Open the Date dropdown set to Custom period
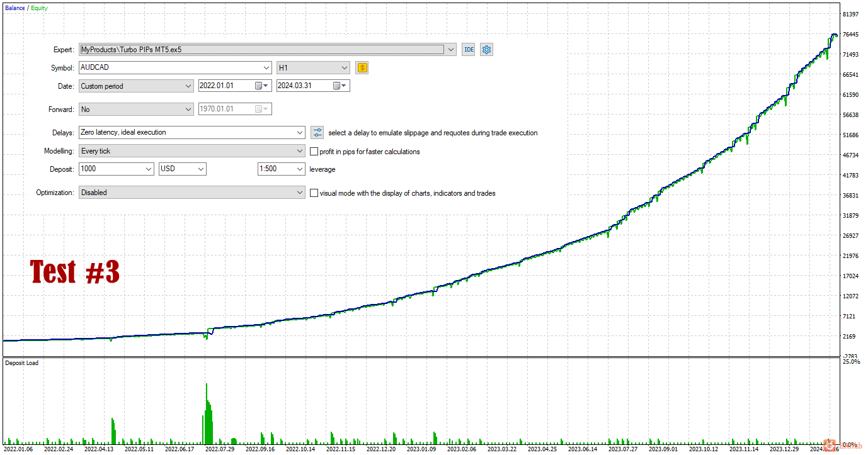This screenshot has width=868, height=455. [136, 86]
